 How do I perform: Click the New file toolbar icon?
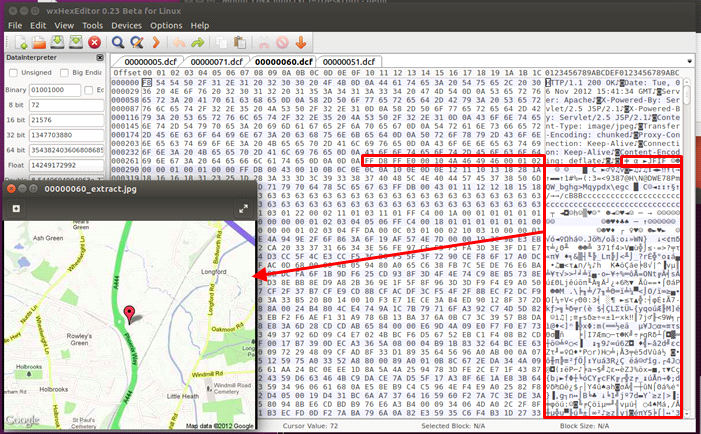point(19,43)
